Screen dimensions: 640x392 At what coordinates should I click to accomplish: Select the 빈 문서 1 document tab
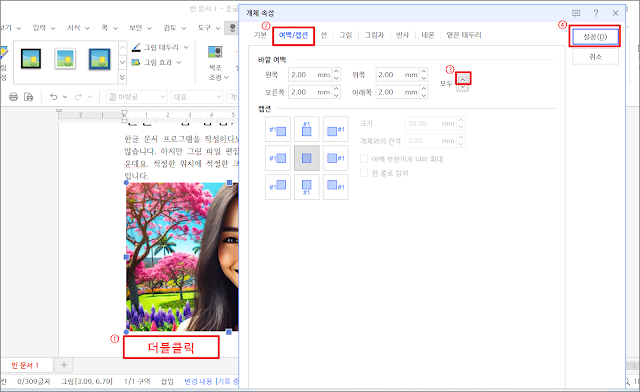coord(24,365)
